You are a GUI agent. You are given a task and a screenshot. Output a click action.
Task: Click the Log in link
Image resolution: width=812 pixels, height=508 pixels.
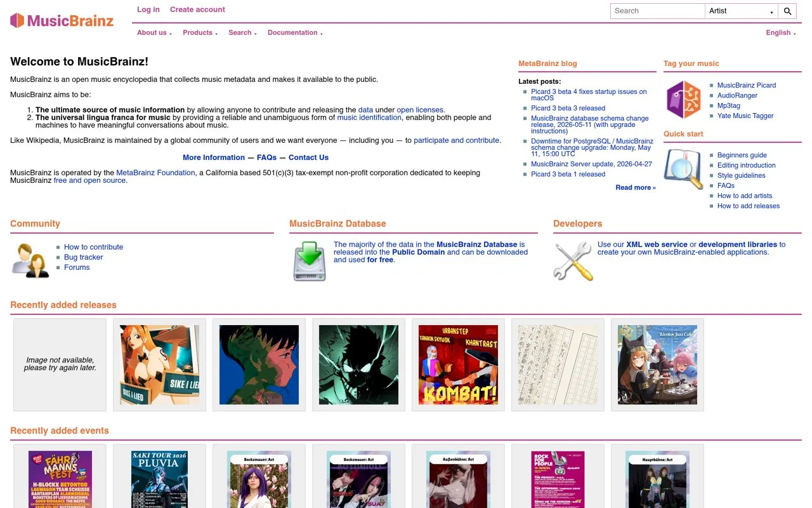(x=148, y=10)
